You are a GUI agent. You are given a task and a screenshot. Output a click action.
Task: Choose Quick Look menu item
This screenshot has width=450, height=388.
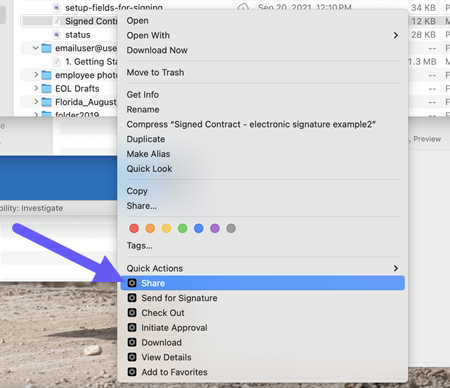tap(149, 169)
